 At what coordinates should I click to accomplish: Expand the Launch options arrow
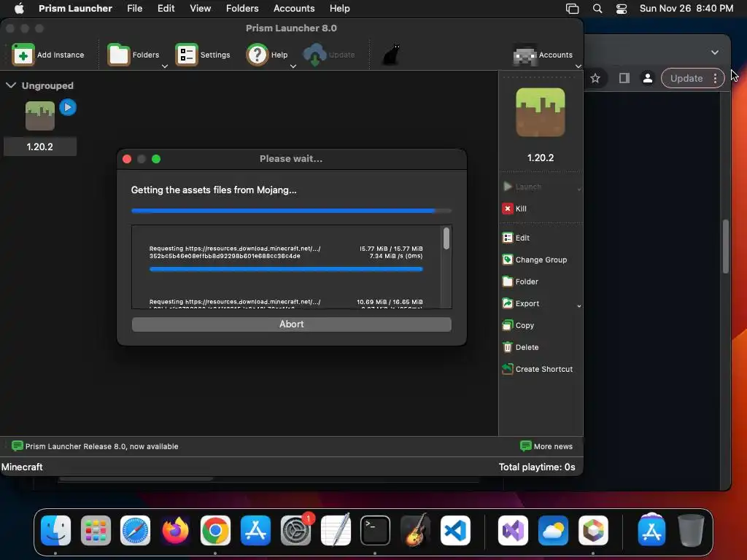578,189
